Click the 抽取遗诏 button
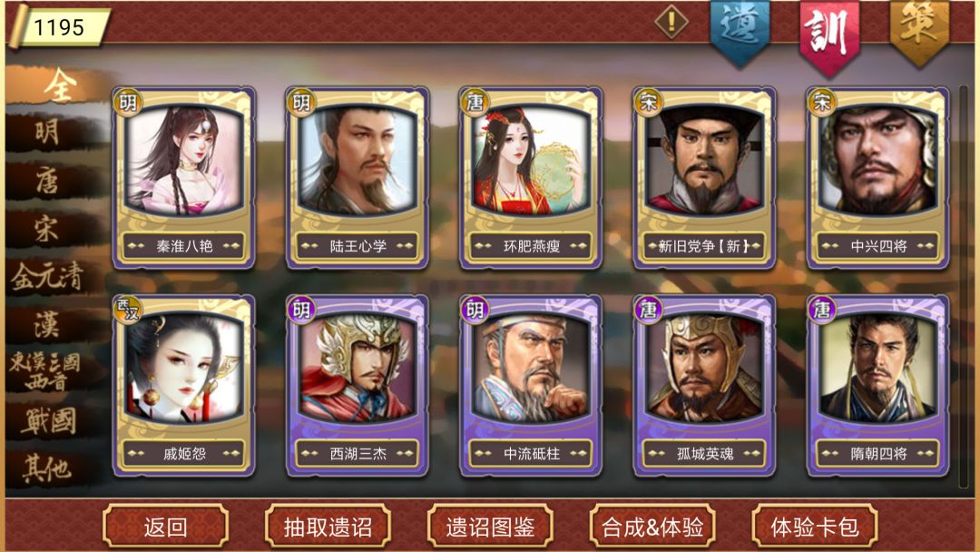980x552 pixels. [x=328, y=527]
